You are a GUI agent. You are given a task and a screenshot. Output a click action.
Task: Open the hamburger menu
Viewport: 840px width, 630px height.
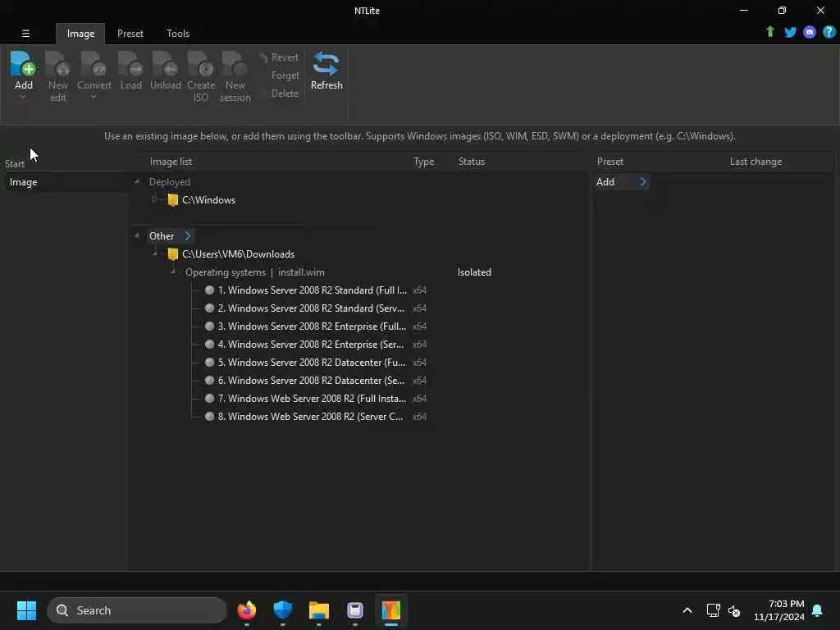pos(25,33)
